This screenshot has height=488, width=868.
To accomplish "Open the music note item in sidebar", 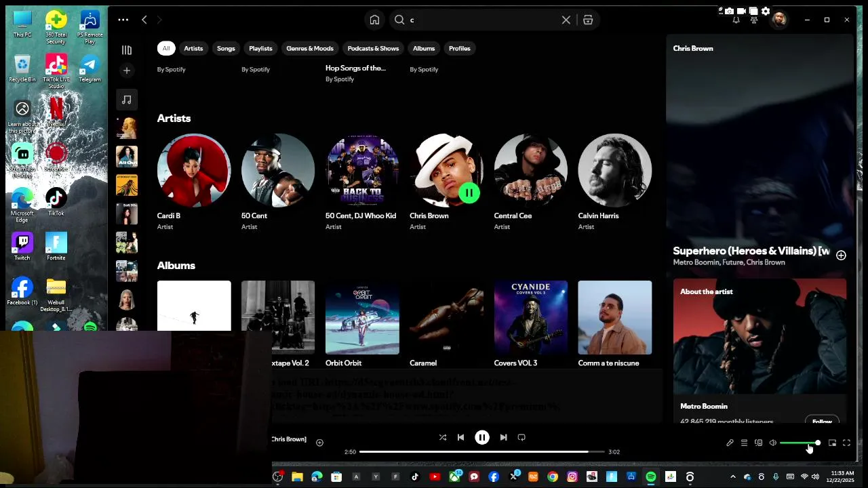I will pos(127,100).
